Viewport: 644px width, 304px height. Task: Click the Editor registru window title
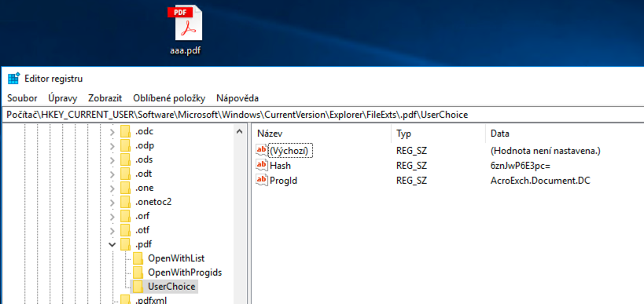click(53, 79)
